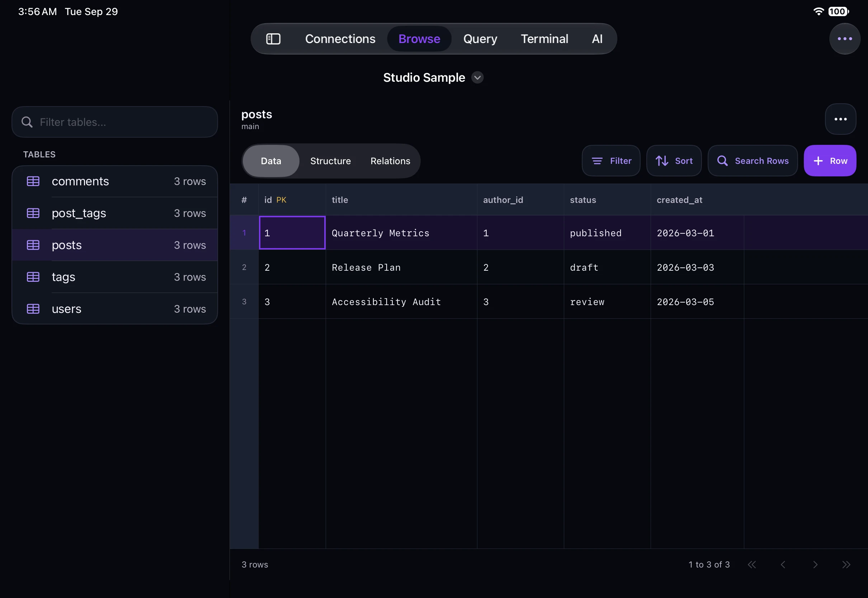Open the AI tab

[x=597, y=39]
